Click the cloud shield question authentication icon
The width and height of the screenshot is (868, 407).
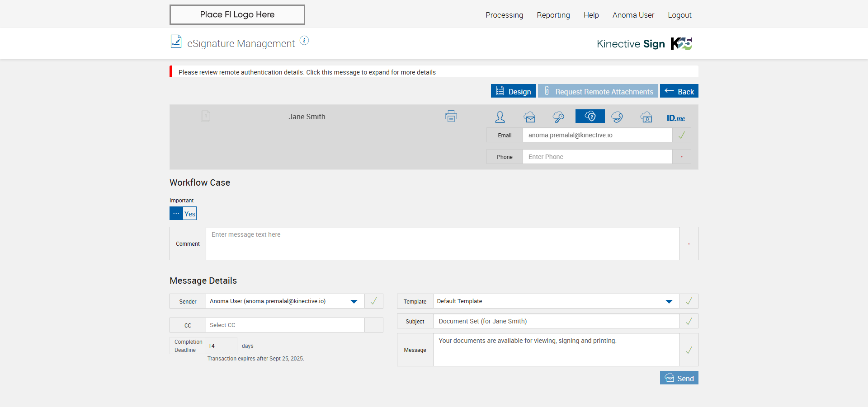tap(590, 117)
